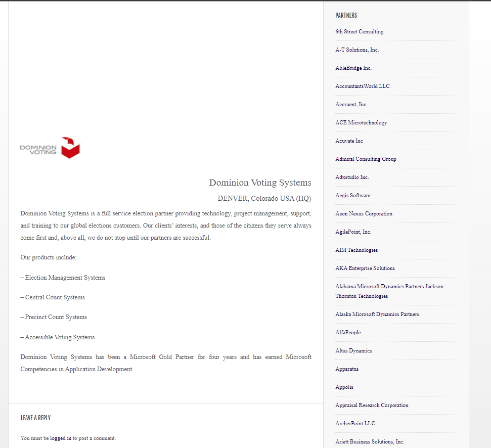Click '– Precinct Count Systems' text
The width and height of the screenshot is (491, 448).
pyautogui.click(x=54, y=317)
